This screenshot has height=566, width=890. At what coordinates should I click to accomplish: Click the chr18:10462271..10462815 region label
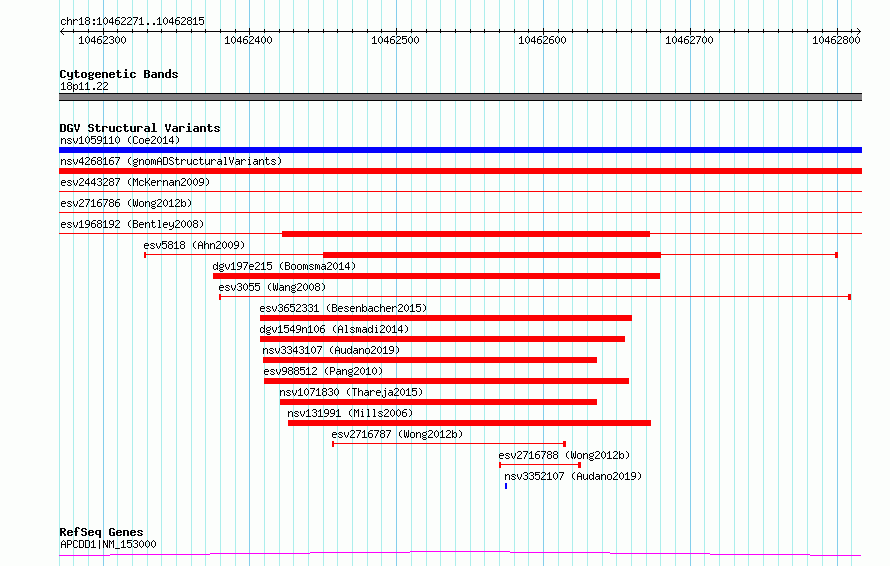(x=132, y=22)
